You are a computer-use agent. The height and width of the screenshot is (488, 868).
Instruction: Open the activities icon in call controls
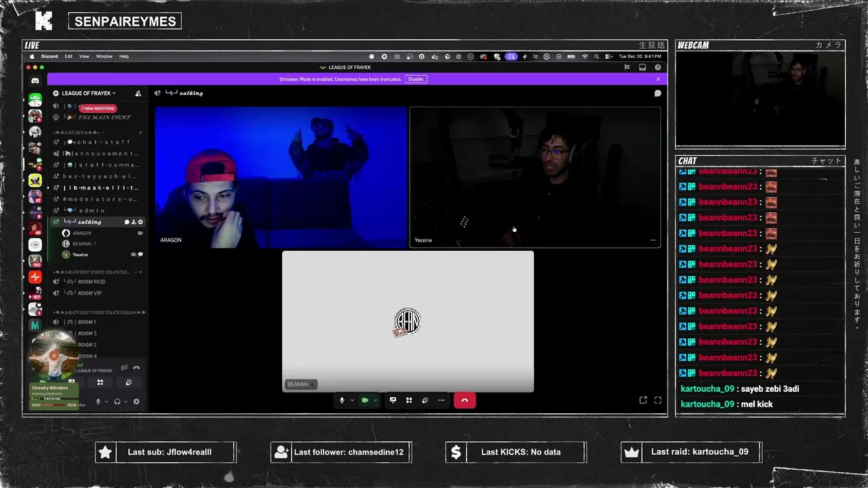(409, 401)
